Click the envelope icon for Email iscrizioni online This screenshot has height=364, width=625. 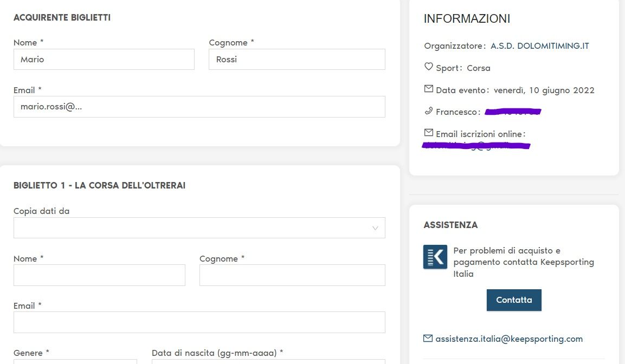point(428,133)
